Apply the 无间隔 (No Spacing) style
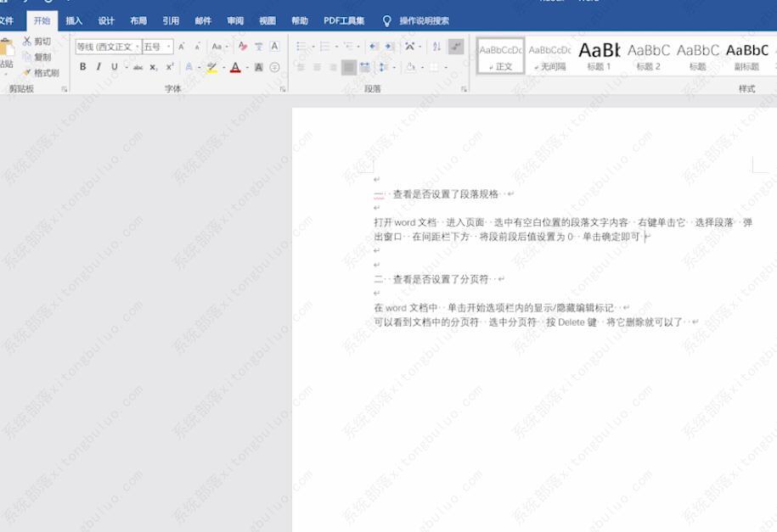Image resolution: width=777 pixels, height=532 pixels. 549,56
